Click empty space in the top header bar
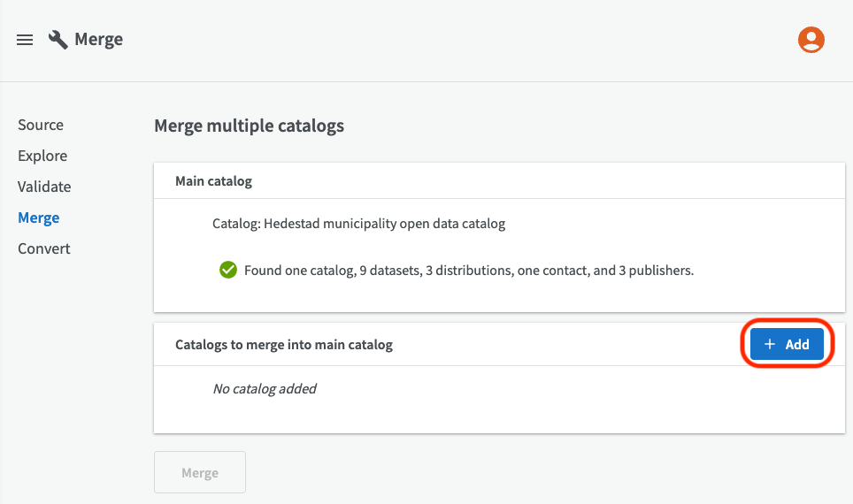853x504 pixels. coord(442,40)
